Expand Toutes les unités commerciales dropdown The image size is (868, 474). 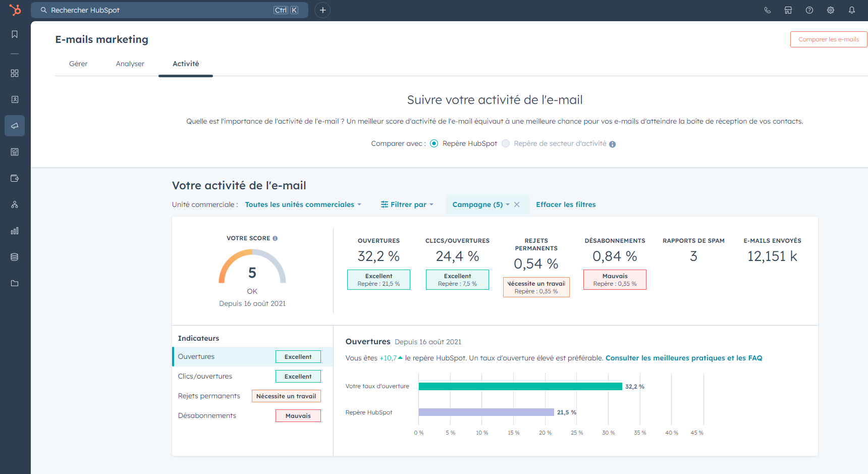(x=303, y=204)
